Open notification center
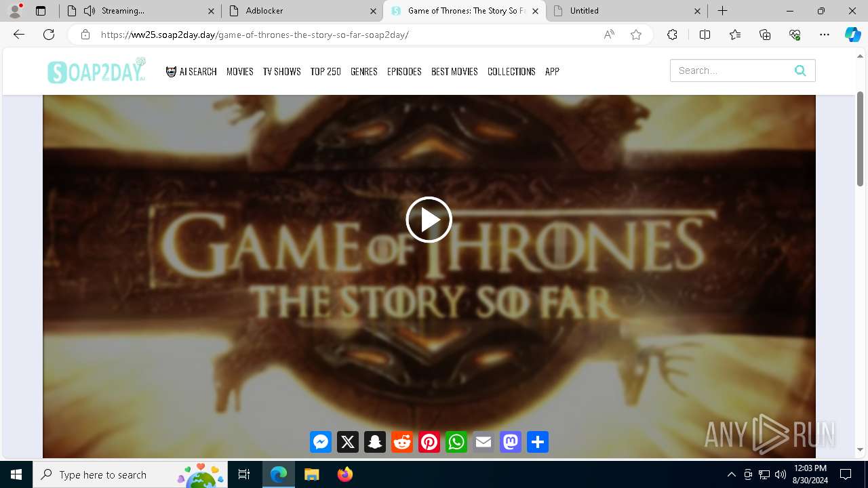This screenshot has width=868, height=488. (846, 474)
